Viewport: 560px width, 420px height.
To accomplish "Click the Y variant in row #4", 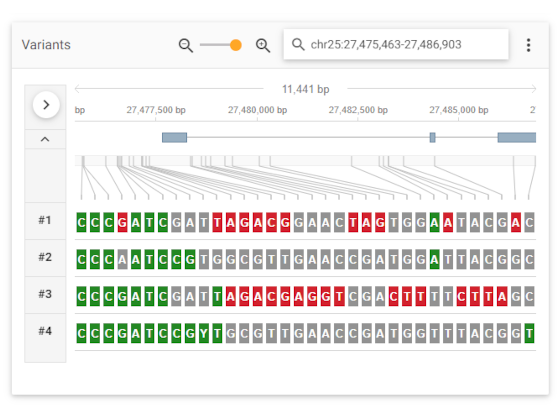I will pyautogui.click(x=204, y=334).
